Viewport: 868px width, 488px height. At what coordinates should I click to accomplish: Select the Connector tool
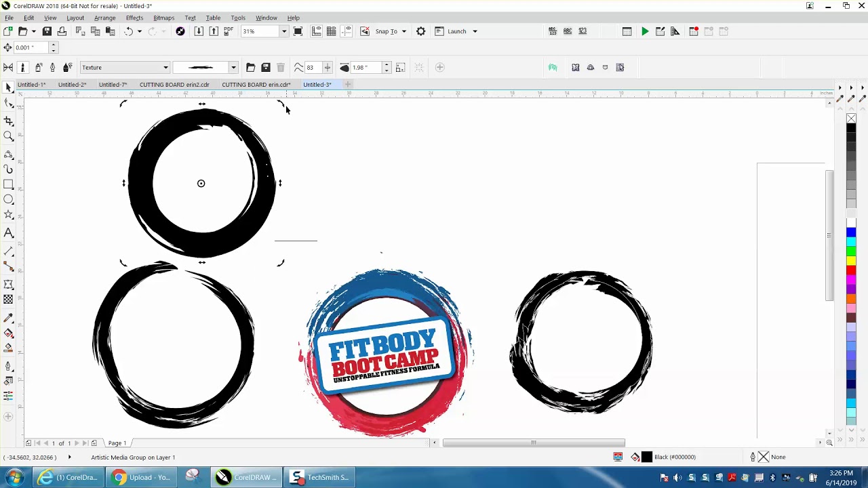tap(8, 266)
